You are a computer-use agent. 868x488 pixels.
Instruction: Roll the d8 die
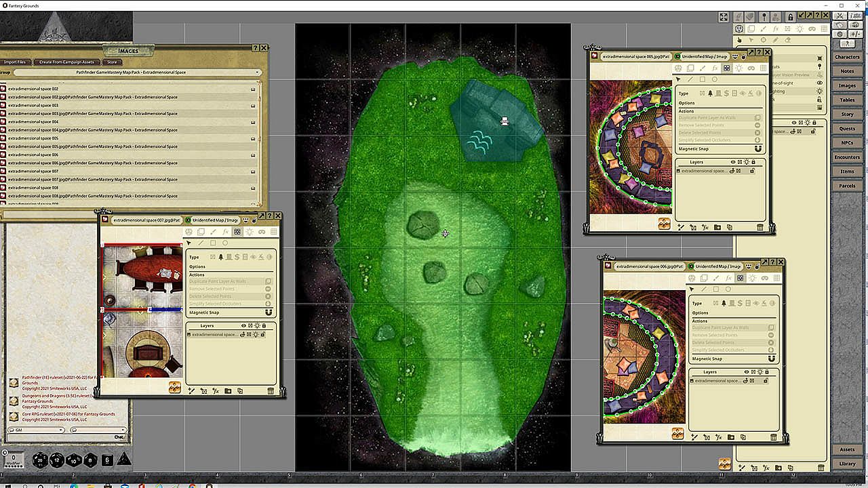(90, 461)
